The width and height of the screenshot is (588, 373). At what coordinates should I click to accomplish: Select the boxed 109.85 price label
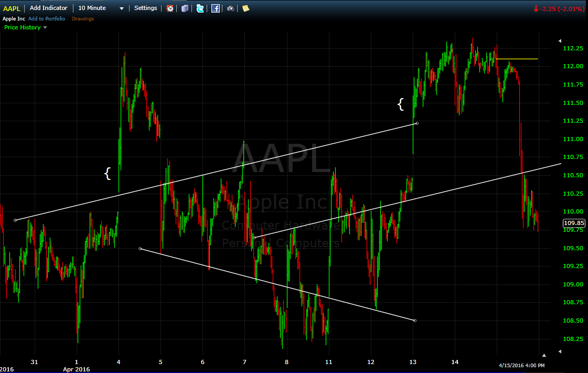[x=573, y=223]
